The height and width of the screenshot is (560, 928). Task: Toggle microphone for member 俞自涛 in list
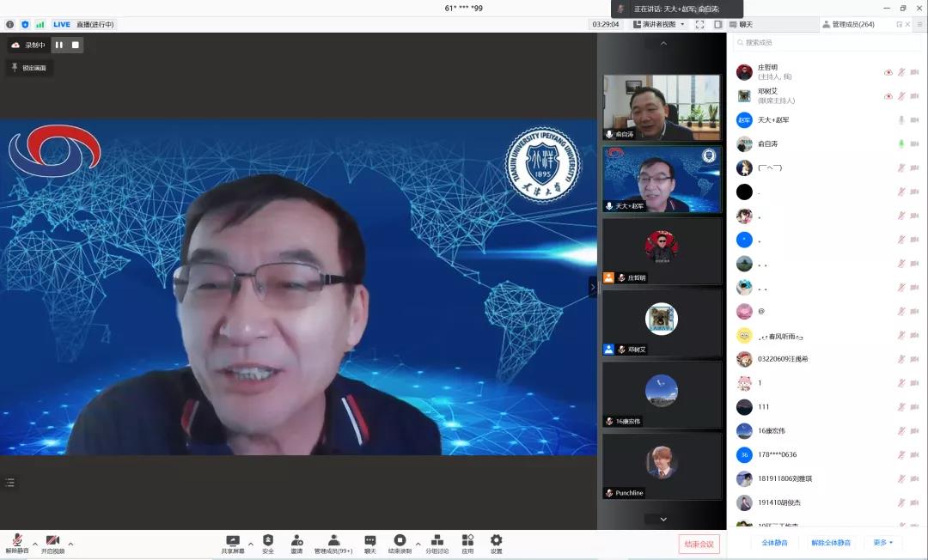point(901,144)
